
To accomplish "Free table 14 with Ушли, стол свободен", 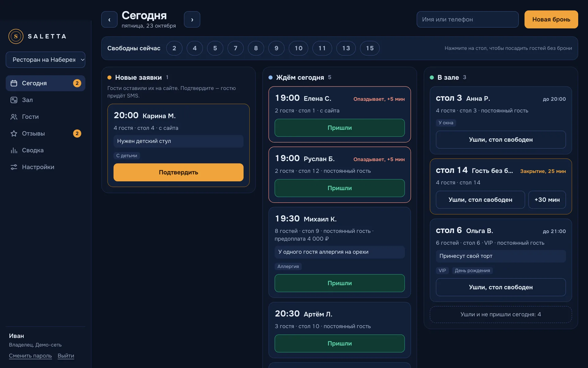I will 480,200.
